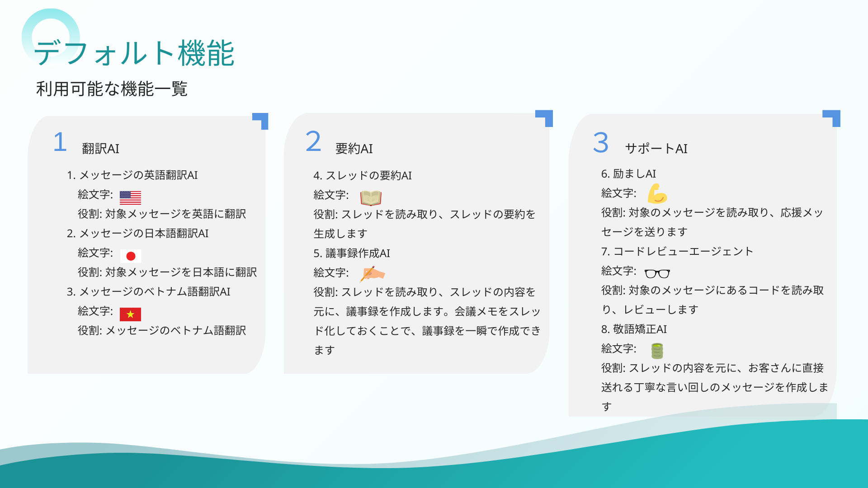Click 絵文字: label beside the US flag
Viewport: 868px width, 488px height.
coord(95,194)
